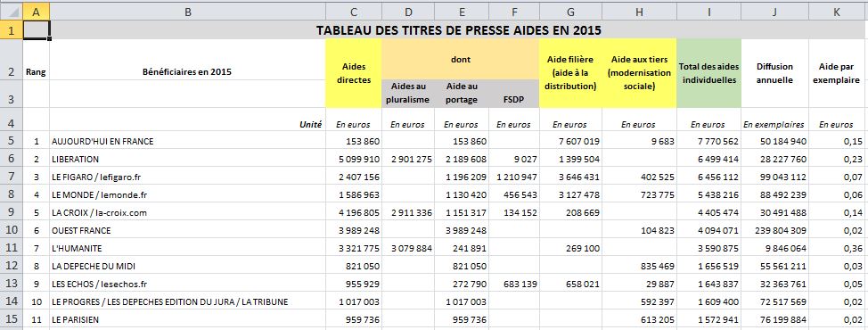
Task: Click value 592 397 in row 14
Action: [639, 301]
